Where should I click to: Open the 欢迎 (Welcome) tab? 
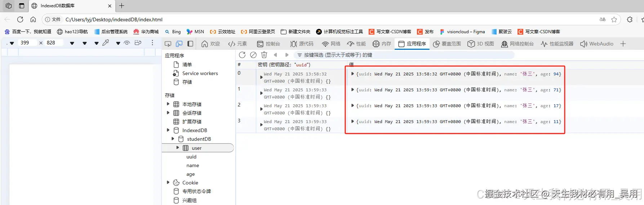(x=211, y=44)
